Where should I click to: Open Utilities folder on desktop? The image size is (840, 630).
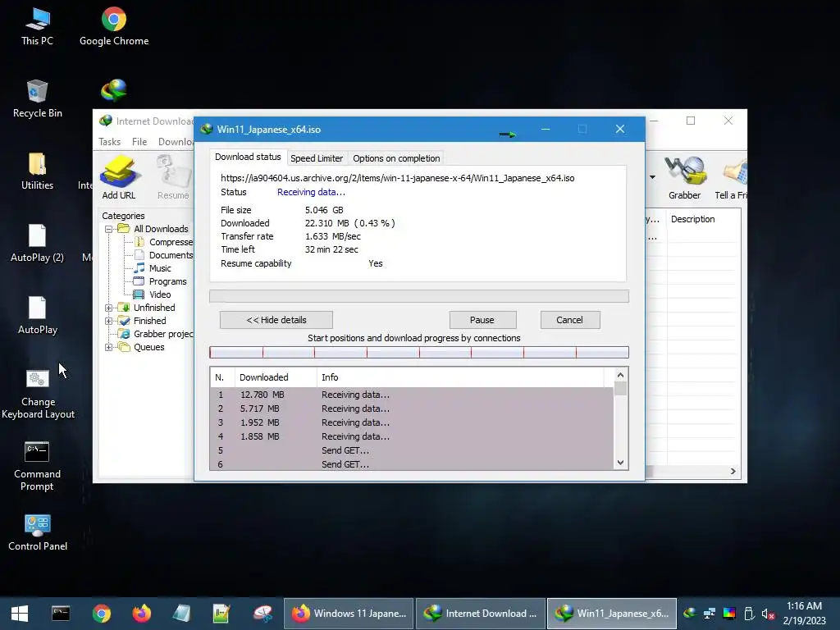click(x=37, y=171)
